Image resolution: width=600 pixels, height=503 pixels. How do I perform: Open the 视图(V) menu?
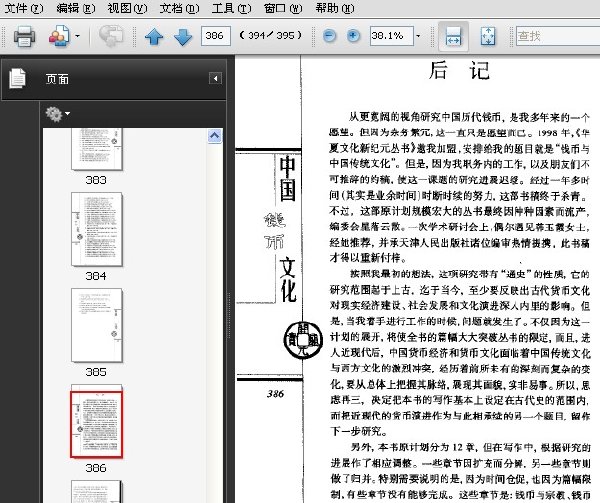coord(127,8)
